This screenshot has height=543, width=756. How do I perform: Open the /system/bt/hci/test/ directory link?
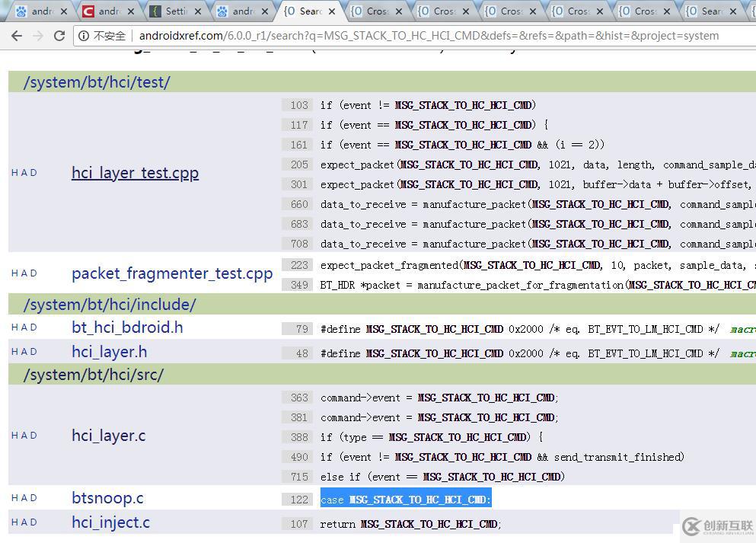pyautogui.click(x=97, y=82)
